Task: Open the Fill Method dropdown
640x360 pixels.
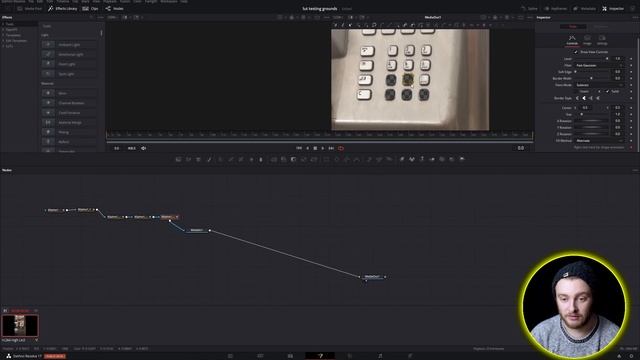Action: coord(599,140)
